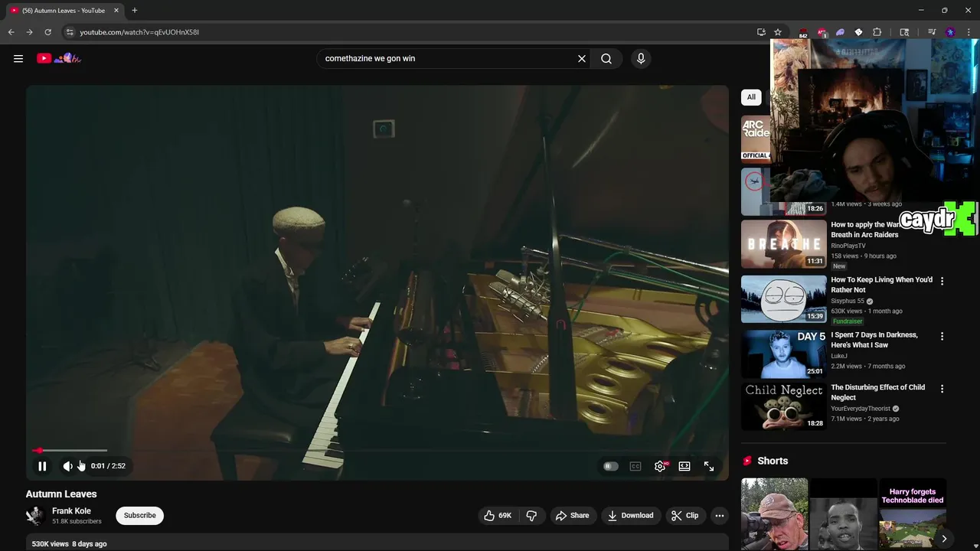The height and width of the screenshot is (551, 980).
Task: Open the tab search / lens icon
Action: 904,32
